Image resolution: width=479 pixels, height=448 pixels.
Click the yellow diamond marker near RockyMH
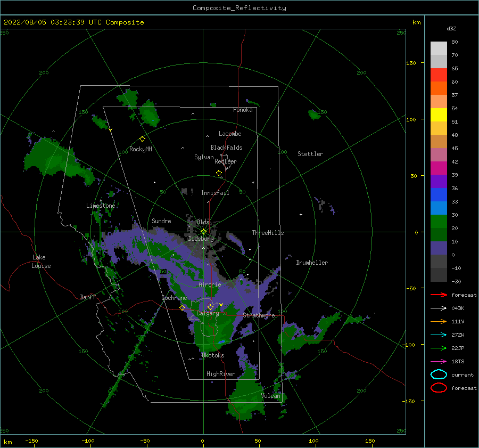click(142, 139)
